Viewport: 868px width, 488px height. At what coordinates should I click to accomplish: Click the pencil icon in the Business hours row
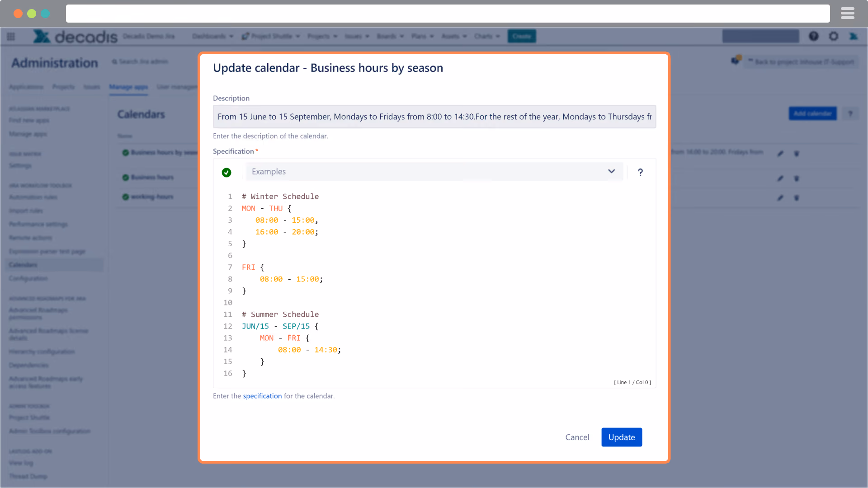(x=780, y=178)
